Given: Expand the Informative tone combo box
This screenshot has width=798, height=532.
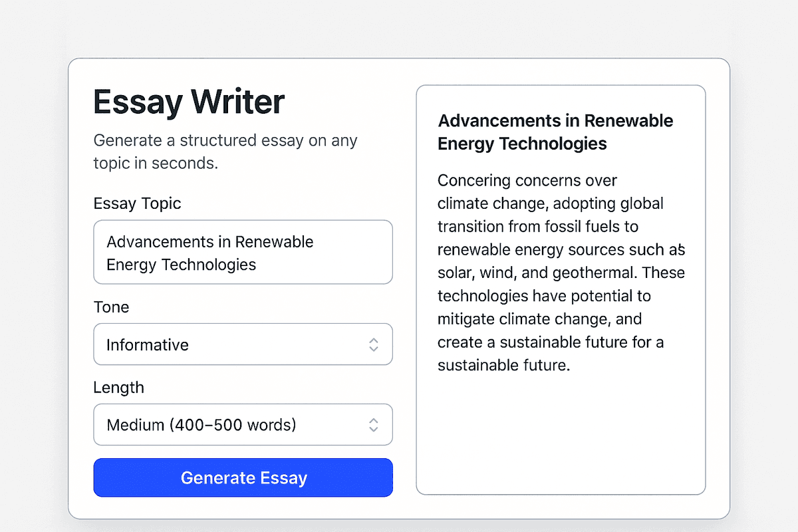Looking at the screenshot, I should click(x=243, y=344).
